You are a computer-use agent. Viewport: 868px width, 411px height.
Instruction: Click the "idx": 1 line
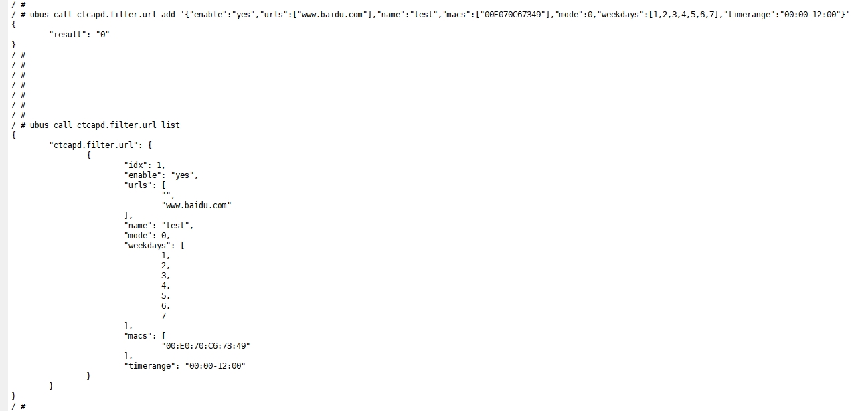pyautogui.click(x=145, y=165)
